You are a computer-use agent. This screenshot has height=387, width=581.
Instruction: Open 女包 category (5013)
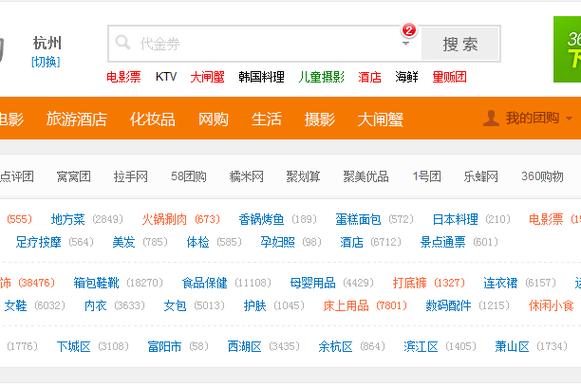(x=175, y=306)
